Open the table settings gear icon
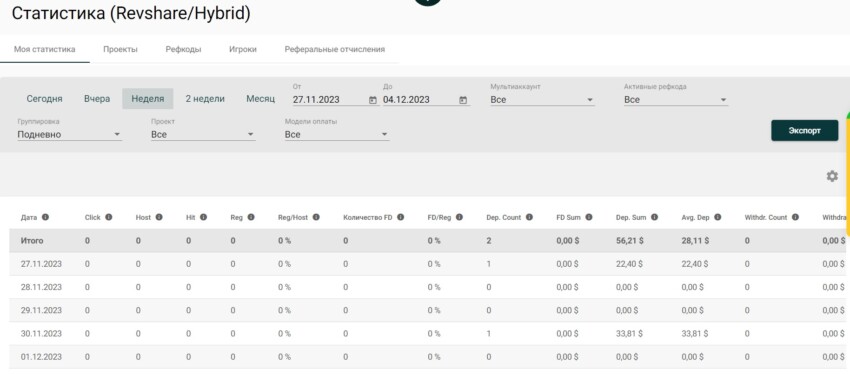The width and height of the screenshot is (850, 375). pyautogui.click(x=832, y=176)
